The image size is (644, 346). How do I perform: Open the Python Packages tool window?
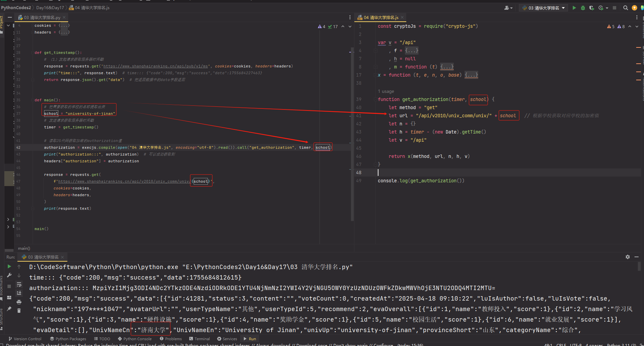coord(68,339)
